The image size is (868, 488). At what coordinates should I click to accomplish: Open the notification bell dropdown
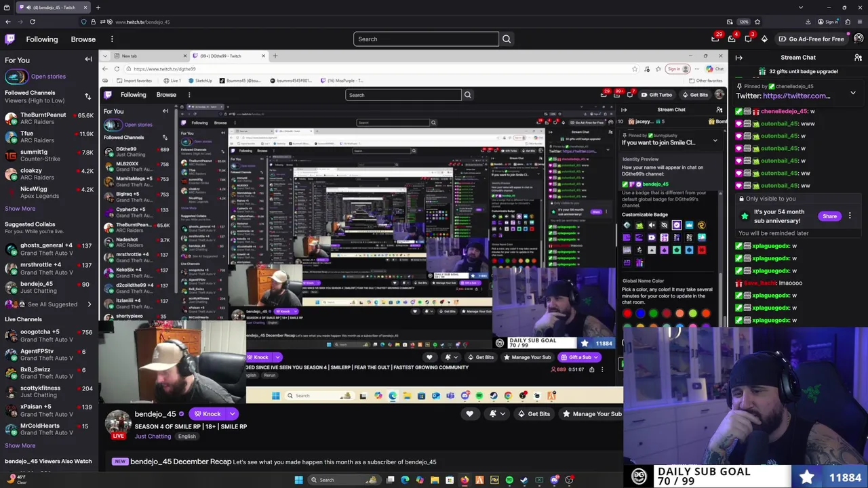[496, 413]
